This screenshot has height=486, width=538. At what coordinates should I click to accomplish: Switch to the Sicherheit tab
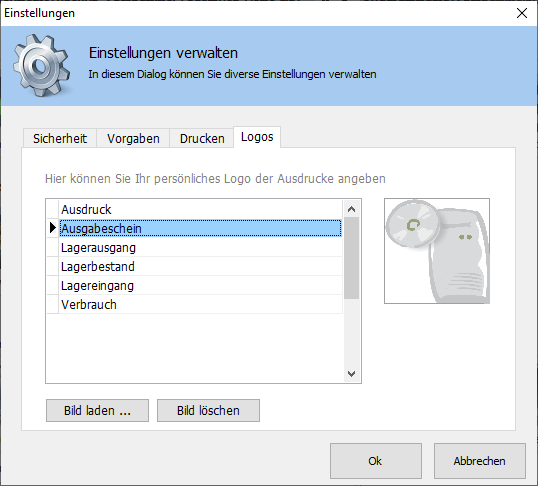[60, 138]
